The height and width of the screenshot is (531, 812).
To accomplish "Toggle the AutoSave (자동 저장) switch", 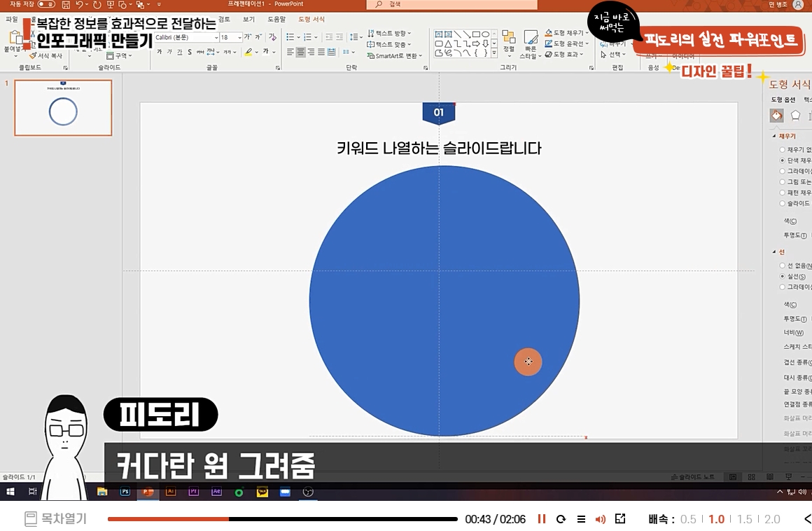I will pyautogui.click(x=47, y=4).
